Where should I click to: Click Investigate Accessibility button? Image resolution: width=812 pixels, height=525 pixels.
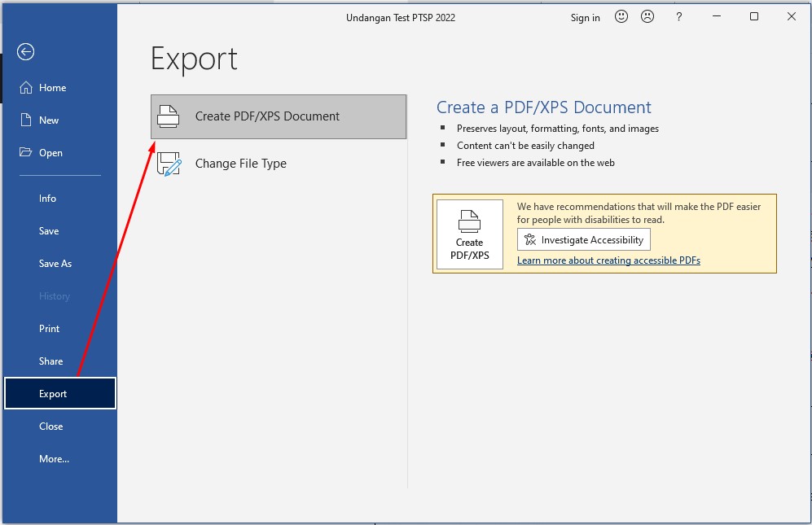[584, 239]
